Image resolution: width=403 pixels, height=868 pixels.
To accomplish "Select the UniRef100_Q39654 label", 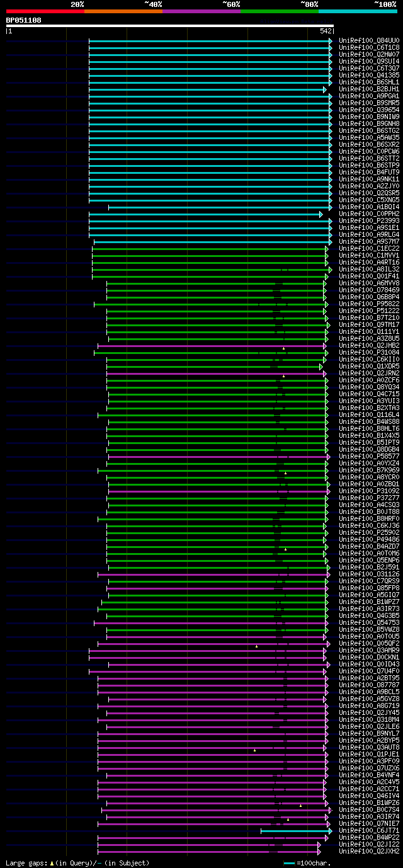I will (369, 110).
